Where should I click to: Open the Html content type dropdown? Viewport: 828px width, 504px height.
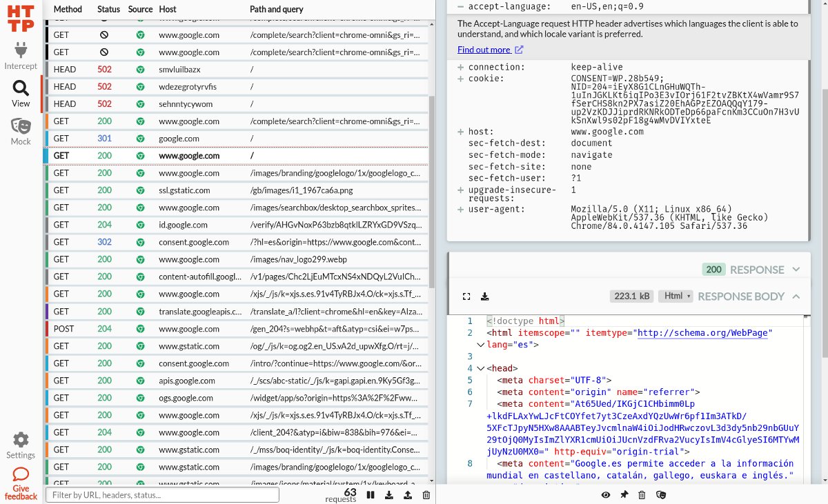(x=675, y=295)
